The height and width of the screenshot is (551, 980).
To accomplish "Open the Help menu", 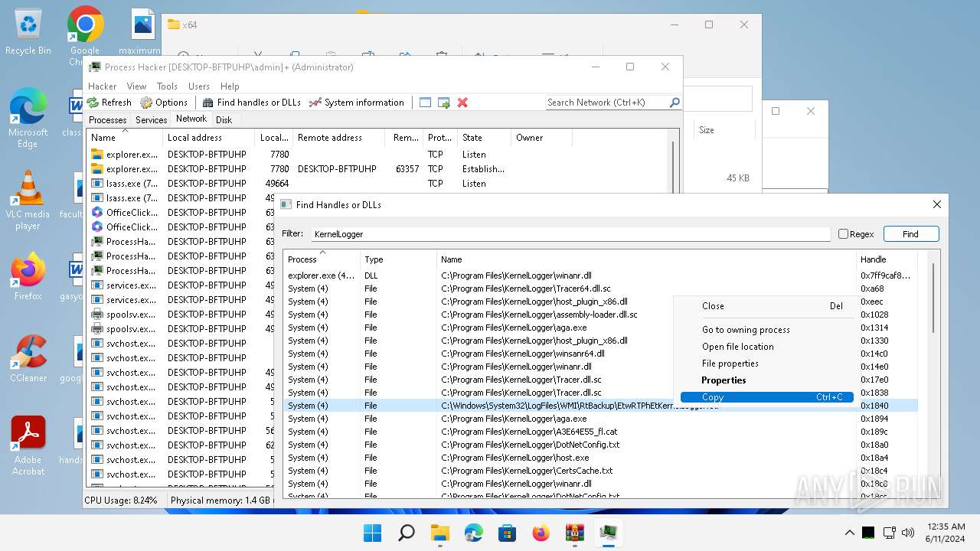I will [x=230, y=86].
